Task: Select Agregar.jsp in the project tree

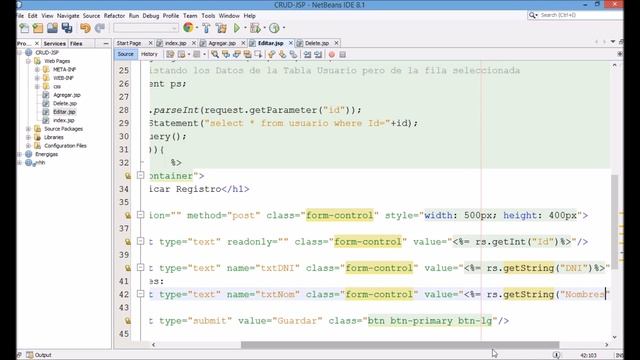Action: coord(67,95)
